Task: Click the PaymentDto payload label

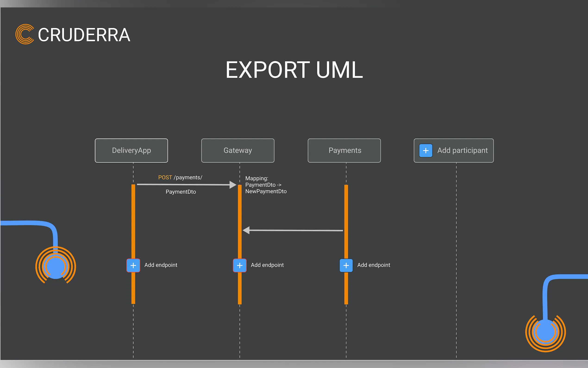Action: pyautogui.click(x=181, y=192)
